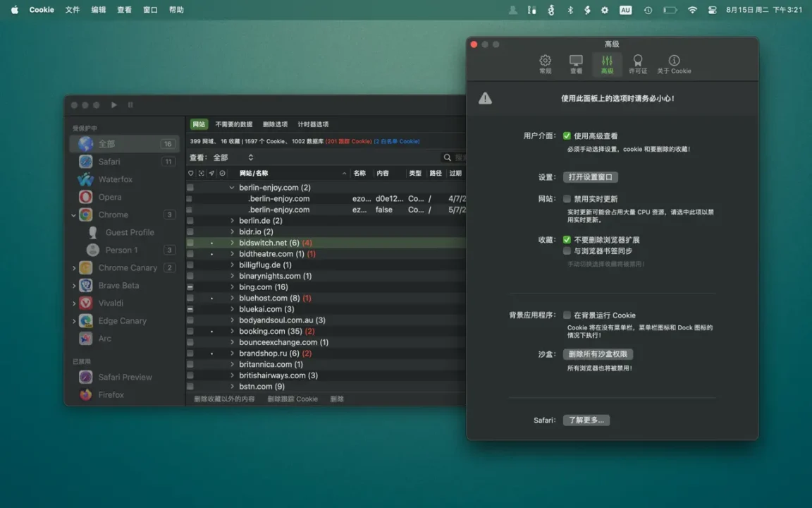Select Edge Canary in the sidebar
Screen dimensions: 812x508
[124, 321]
